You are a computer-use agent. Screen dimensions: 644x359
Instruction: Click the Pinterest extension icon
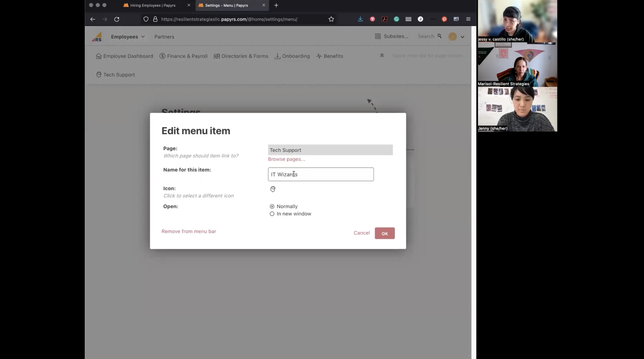click(x=444, y=19)
